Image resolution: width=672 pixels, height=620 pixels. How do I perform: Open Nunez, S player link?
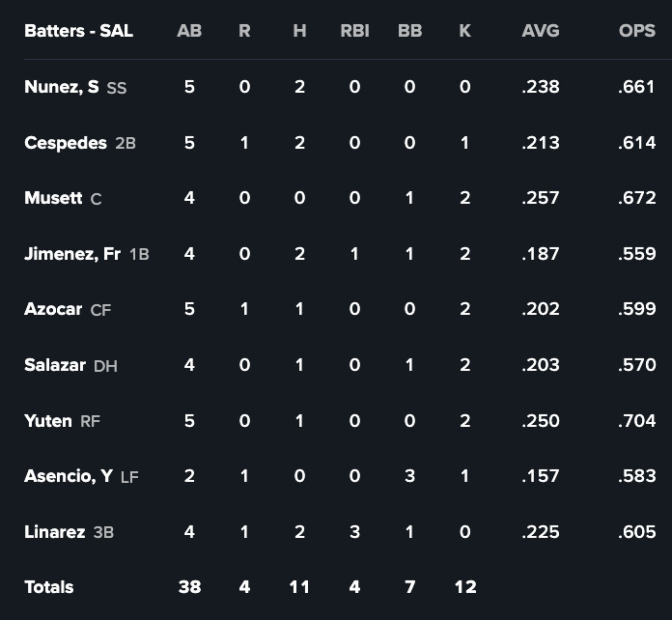pos(61,87)
